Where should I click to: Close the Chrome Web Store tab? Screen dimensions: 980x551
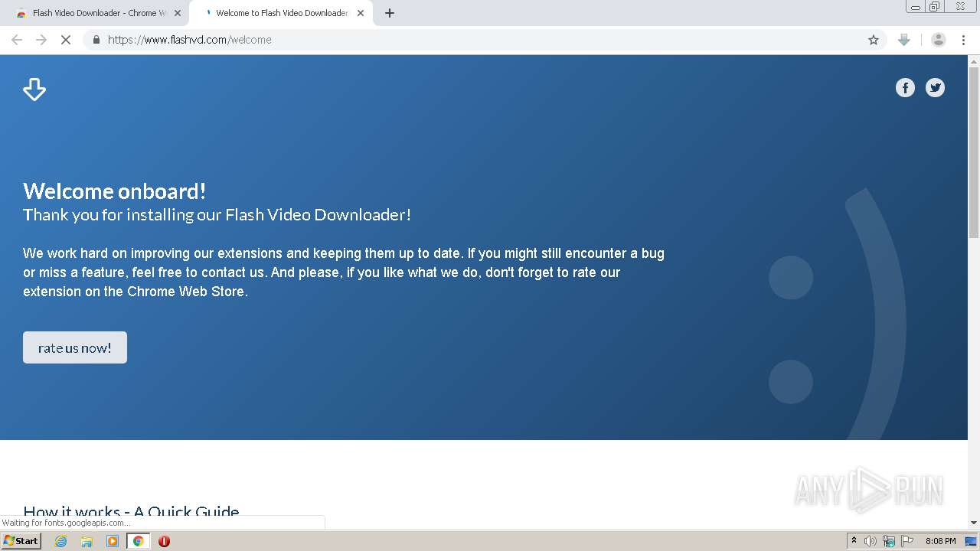click(178, 13)
